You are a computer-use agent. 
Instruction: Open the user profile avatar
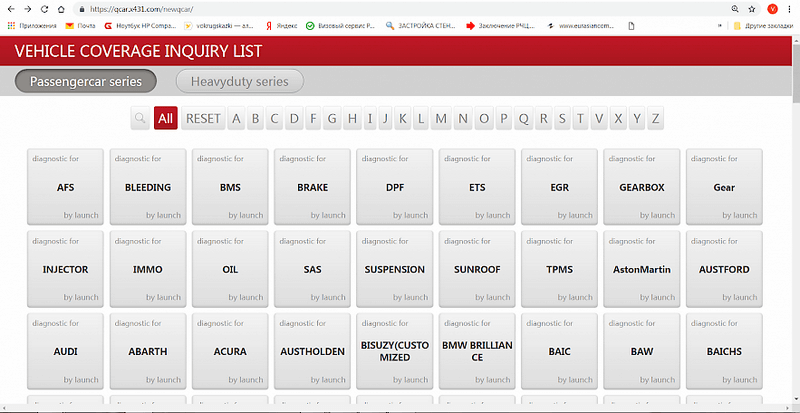click(772, 9)
